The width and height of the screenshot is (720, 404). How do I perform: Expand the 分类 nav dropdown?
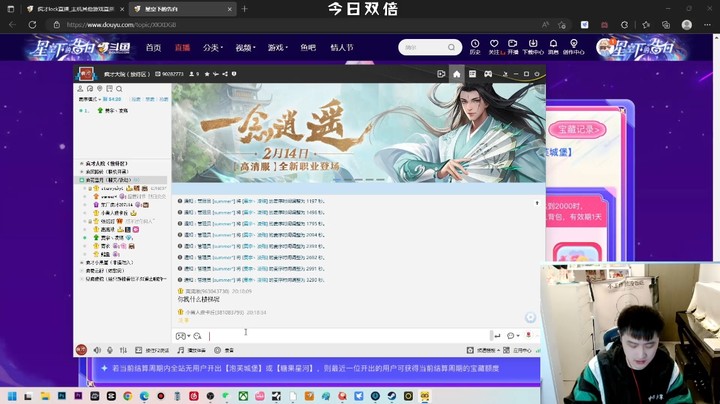coord(213,47)
